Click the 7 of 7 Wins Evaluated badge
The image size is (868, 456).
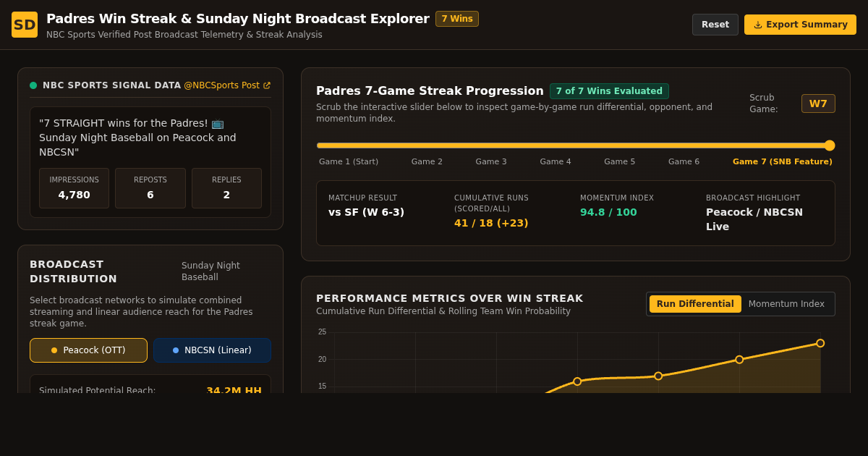point(609,91)
